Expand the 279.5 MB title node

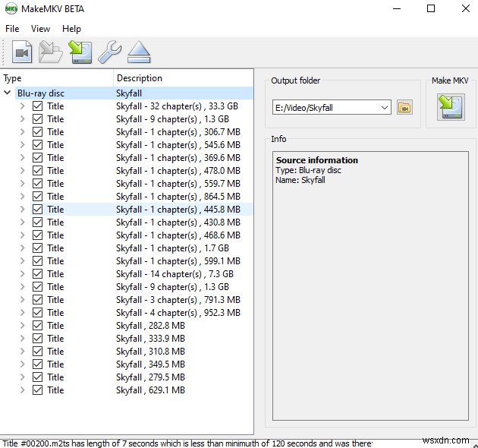[x=22, y=377]
